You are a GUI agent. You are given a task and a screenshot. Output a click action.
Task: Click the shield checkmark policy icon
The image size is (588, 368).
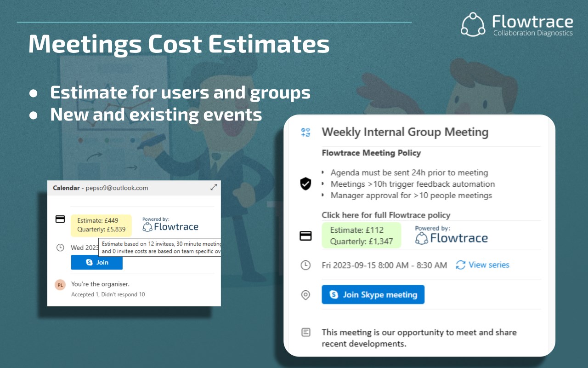point(305,184)
